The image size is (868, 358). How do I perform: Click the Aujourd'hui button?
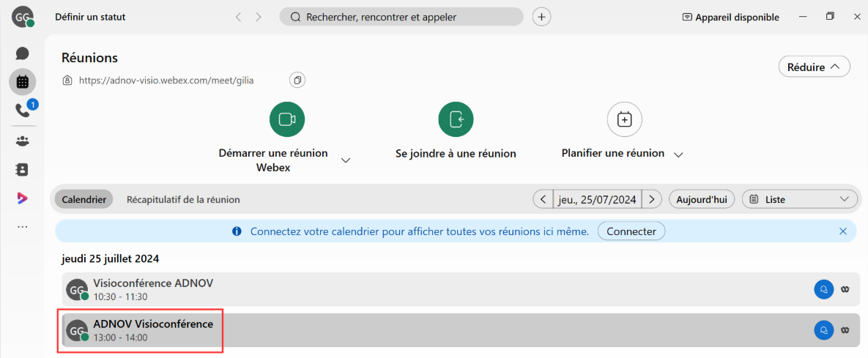(702, 199)
